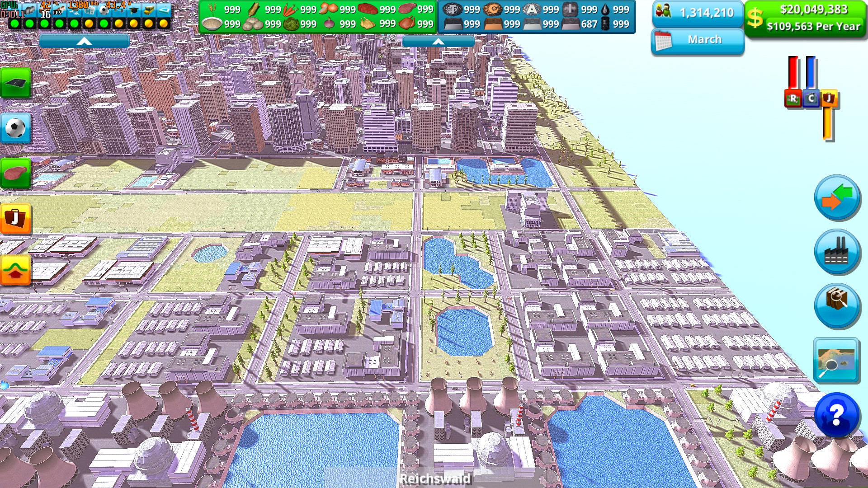Click the green and orange arrows trade button
868x488 pixels.
pos(836,198)
